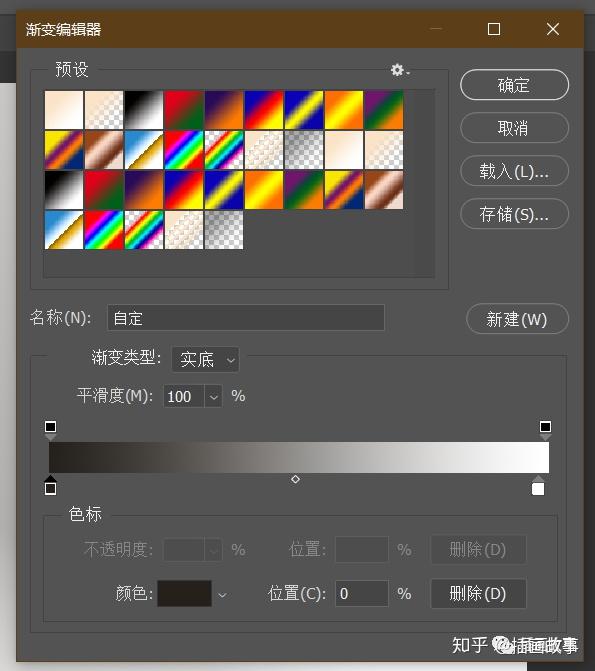Expand the dropdown arrow beside 颜色 swatch

click(x=222, y=595)
